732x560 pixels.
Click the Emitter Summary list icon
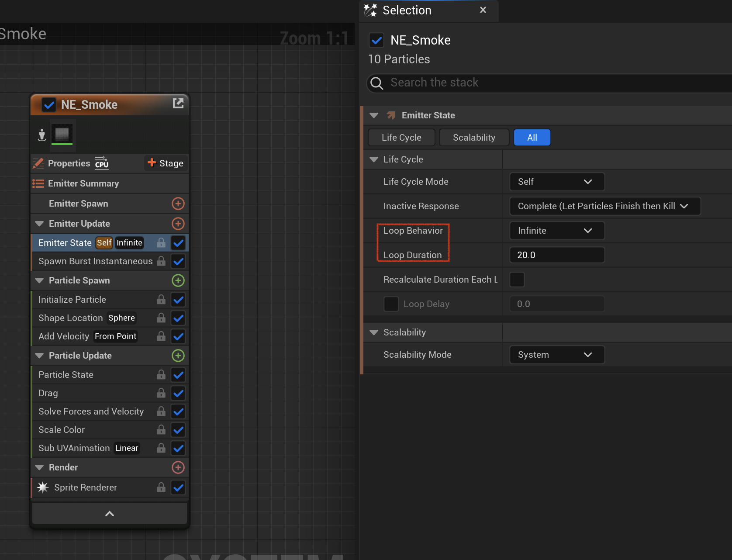point(38,183)
